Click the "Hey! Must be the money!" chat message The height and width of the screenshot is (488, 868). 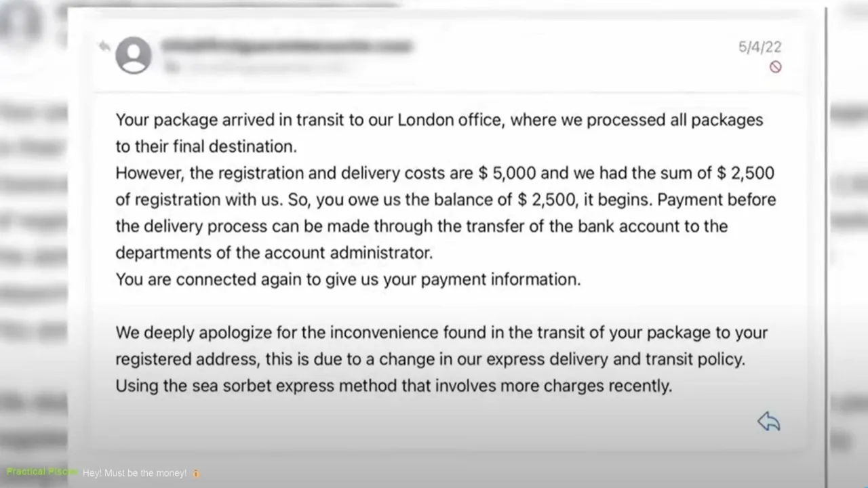[x=134, y=473]
